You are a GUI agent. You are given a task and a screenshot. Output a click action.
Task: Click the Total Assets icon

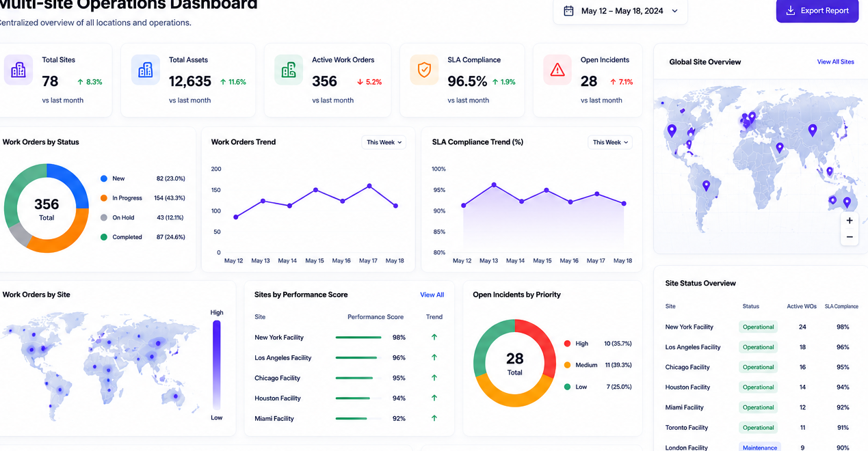pyautogui.click(x=146, y=70)
